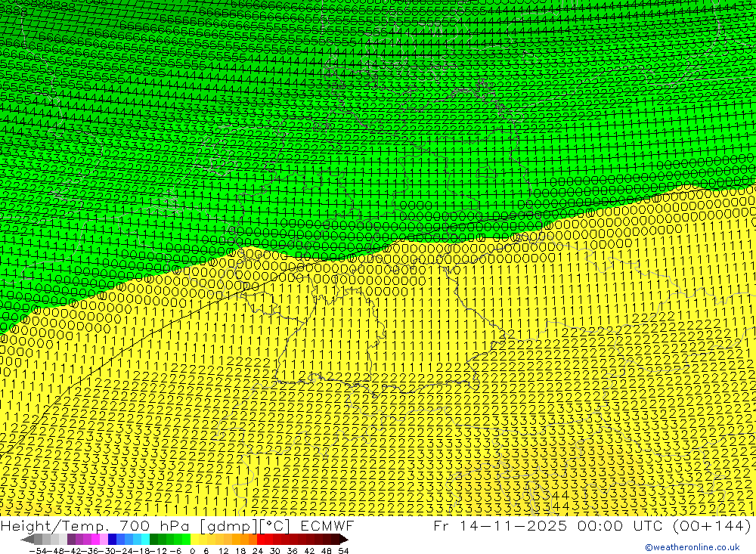
Task: Click the legend value '36'
Action: click(x=292, y=551)
